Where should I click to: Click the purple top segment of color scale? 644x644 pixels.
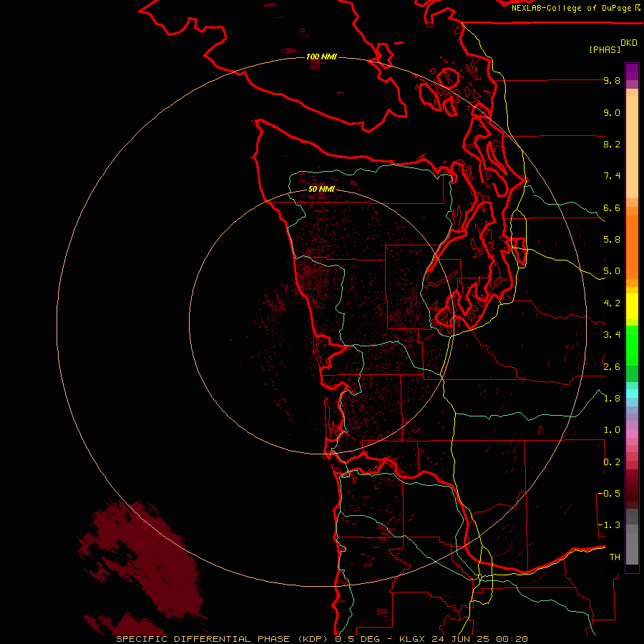click(x=632, y=72)
